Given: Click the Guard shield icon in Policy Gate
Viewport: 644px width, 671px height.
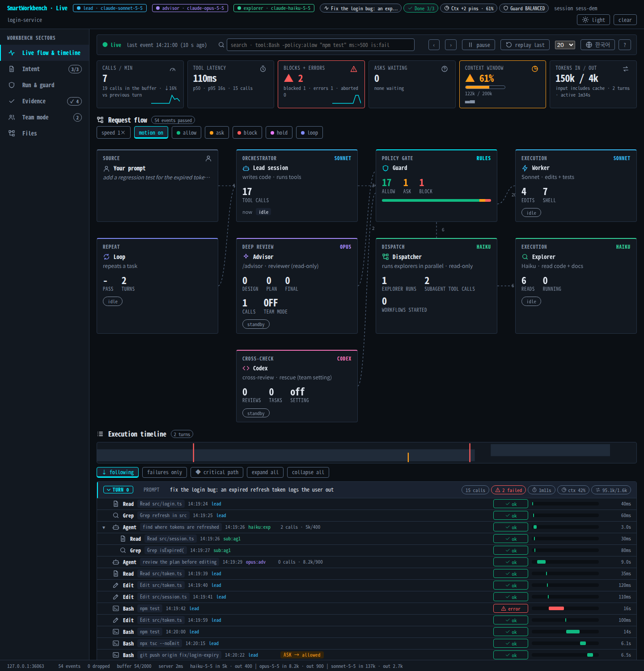Looking at the screenshot, I should point(386,168).
